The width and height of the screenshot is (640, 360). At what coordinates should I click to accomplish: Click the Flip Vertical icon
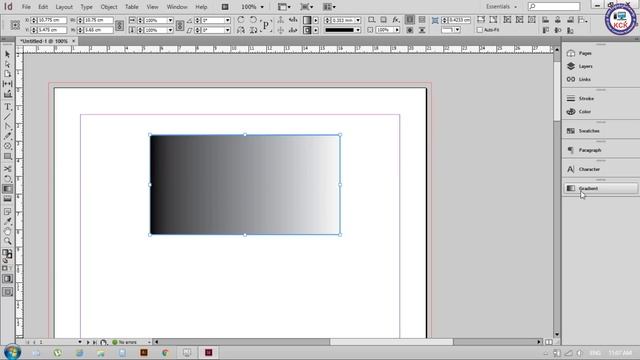pyautogui.click(x=253, y=30)
